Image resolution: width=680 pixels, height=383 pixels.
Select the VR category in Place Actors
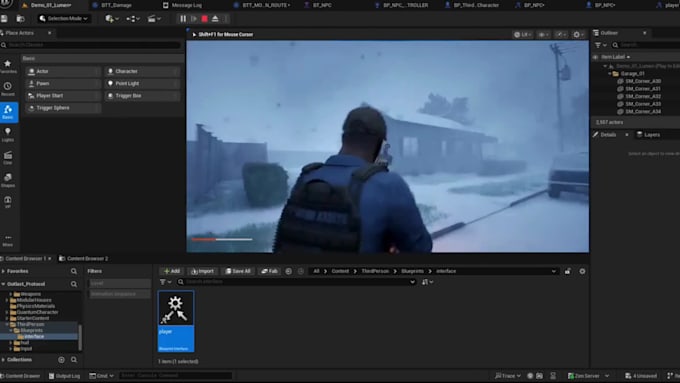pyautogui.click(x=8, y=202)
